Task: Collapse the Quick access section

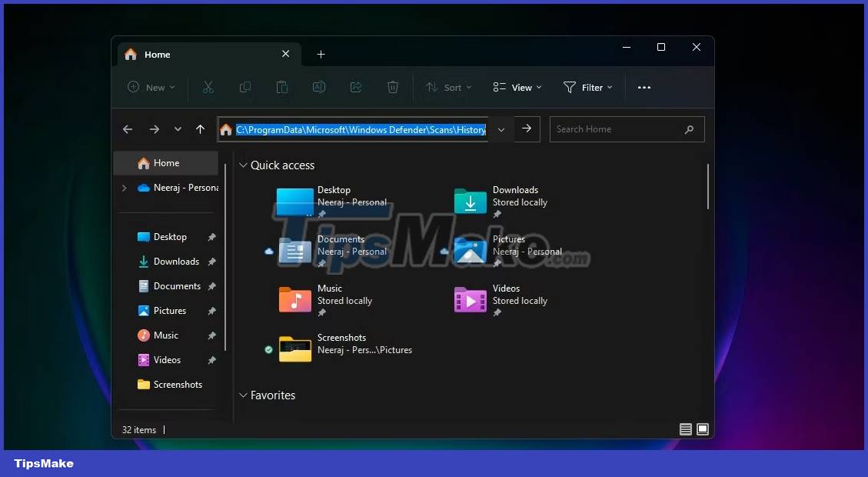Action: [x=244, y=165]
